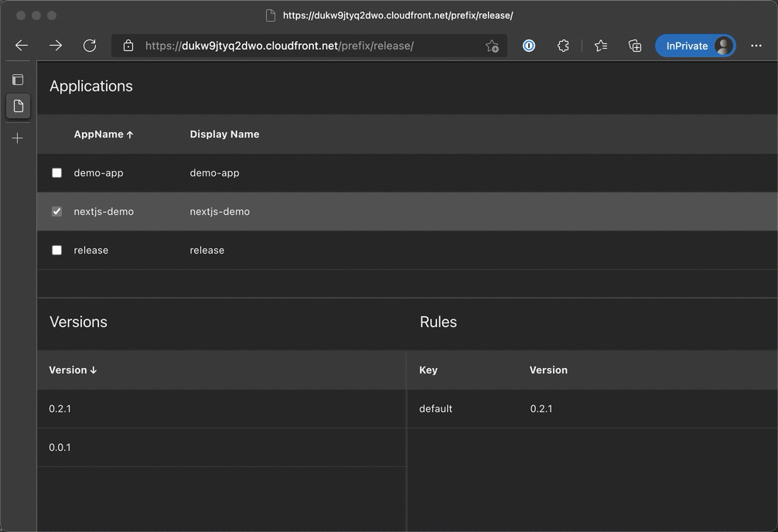The image size is (778, 532).
Task: Reload the page with refresh icon
Action: coord(90,46)
